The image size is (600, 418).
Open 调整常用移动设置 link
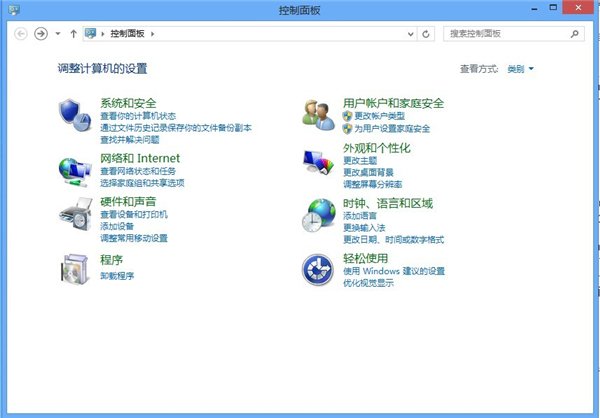coord(134,238)
